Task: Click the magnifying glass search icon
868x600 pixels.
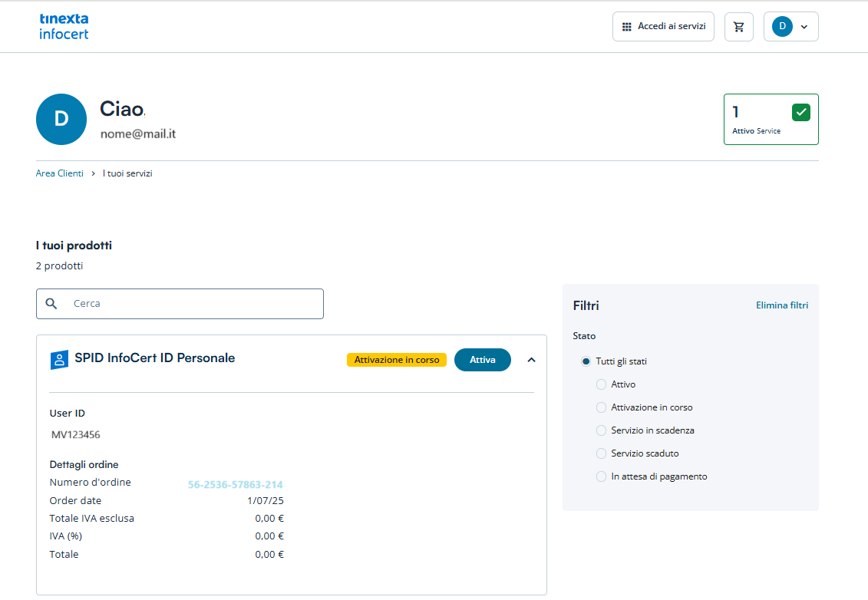Action: point(51,304)
